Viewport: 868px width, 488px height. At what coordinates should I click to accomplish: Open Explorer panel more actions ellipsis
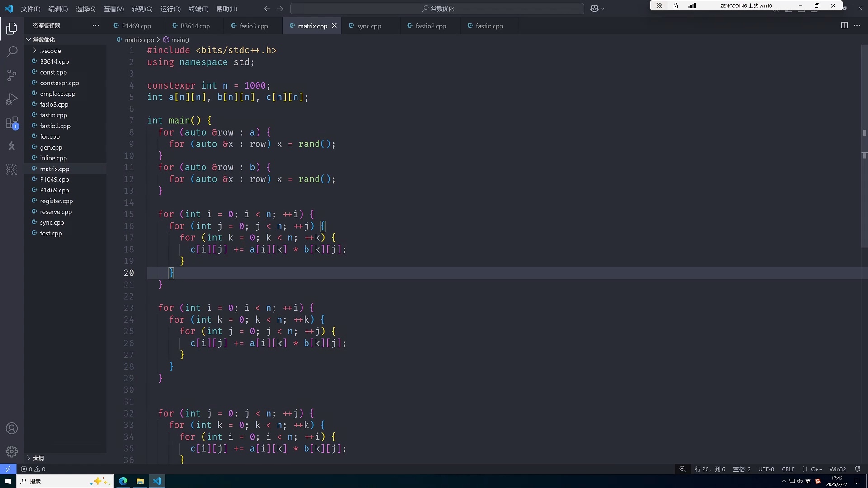pyautogui.click(x=95, y=26)
